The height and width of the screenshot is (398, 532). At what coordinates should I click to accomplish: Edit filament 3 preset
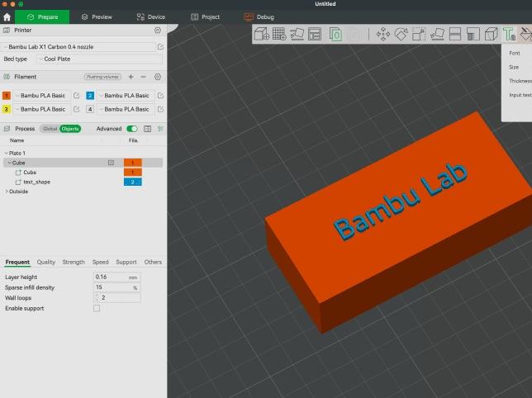tap(76, 109)
